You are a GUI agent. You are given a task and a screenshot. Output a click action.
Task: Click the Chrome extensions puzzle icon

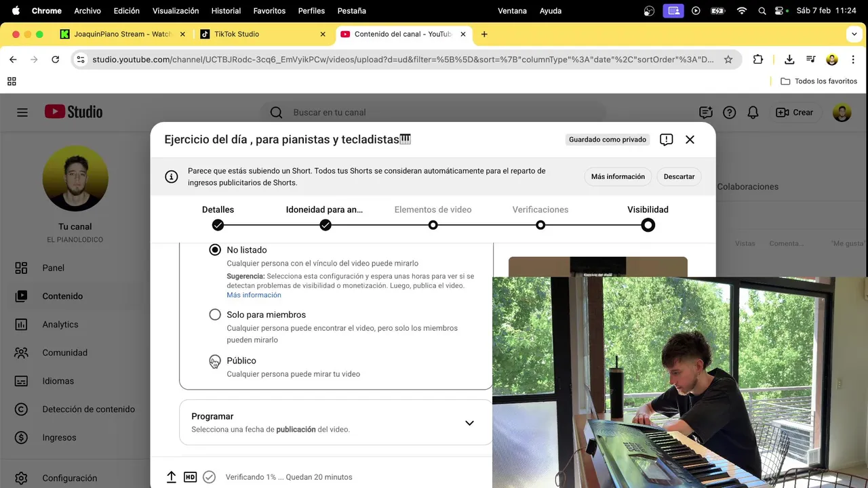tap(758, 60)
